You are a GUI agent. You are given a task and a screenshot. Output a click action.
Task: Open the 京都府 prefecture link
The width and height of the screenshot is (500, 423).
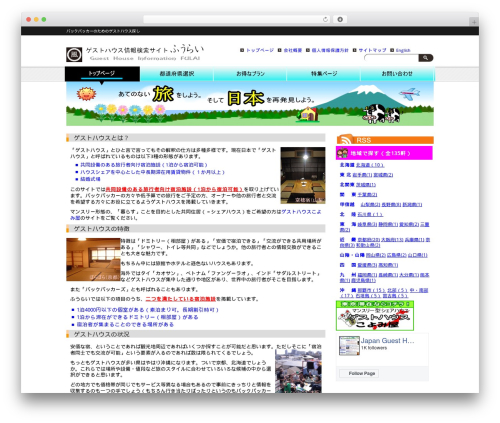(369, 240)
